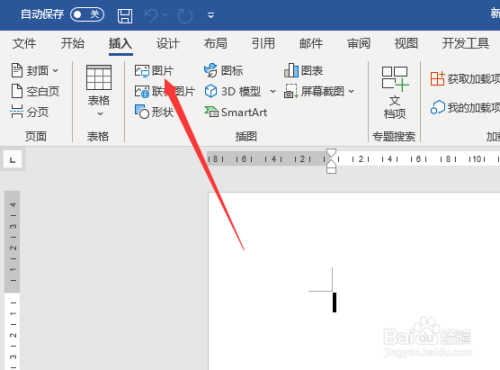Click the tab stop selector box
The width and height of the screenshot is (500, 370).
(13, 160)
